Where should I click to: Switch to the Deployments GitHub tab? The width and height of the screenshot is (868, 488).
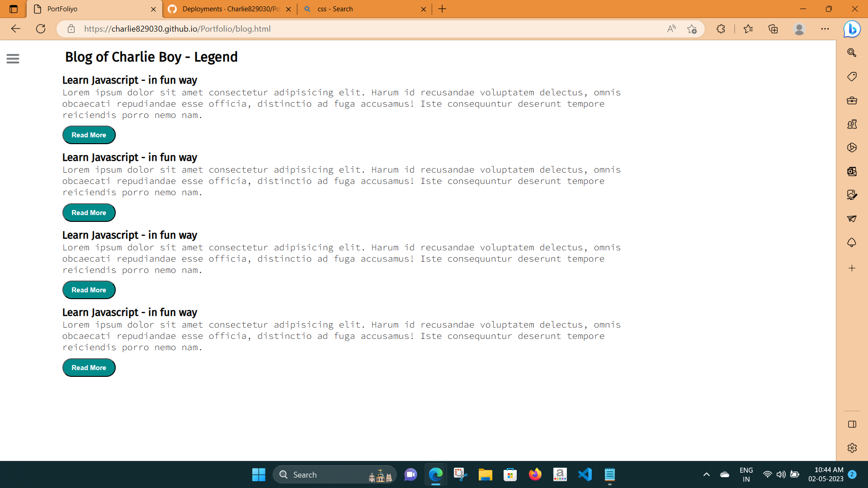[x=230, y=9]
